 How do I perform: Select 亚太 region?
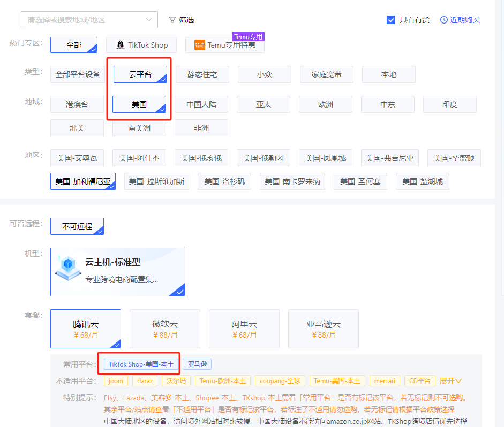(x=264, y=104)
